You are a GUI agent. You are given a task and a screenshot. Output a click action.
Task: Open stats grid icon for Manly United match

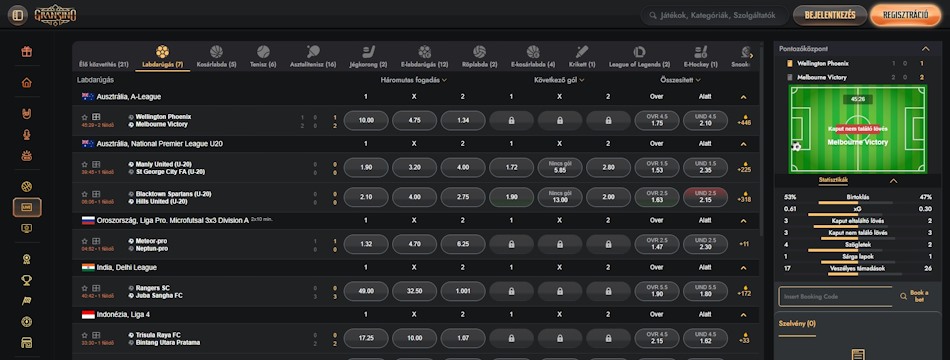(x=96, y=164)
